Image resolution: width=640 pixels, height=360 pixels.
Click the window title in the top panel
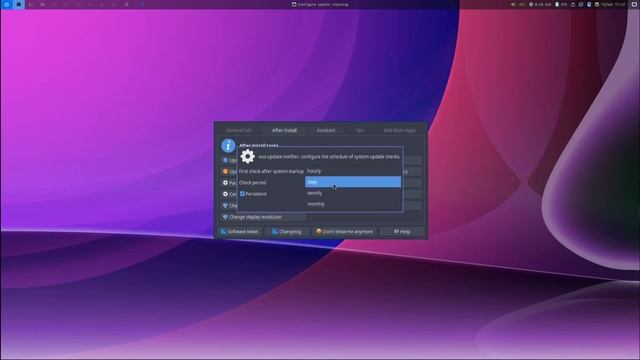(320, 4)
